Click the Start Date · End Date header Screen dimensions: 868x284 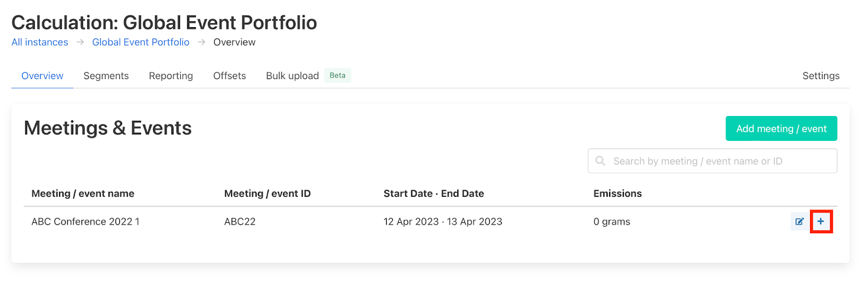(433, 193)
